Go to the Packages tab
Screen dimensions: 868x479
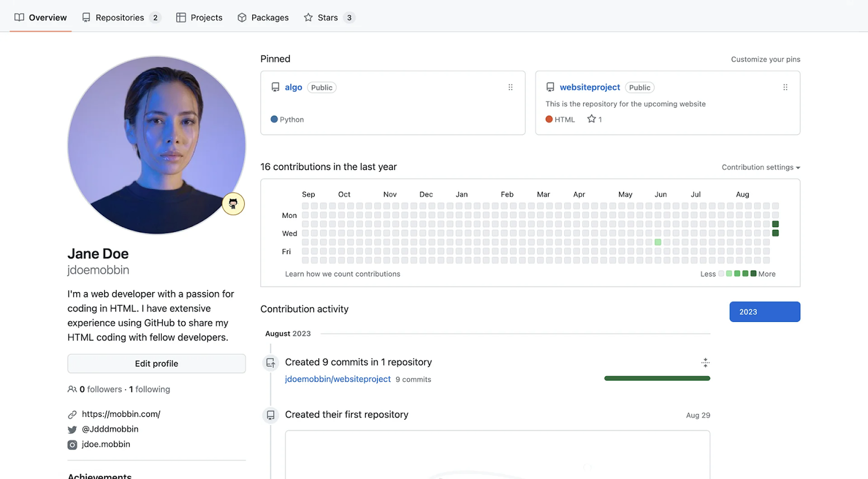(x=263, y=17)
